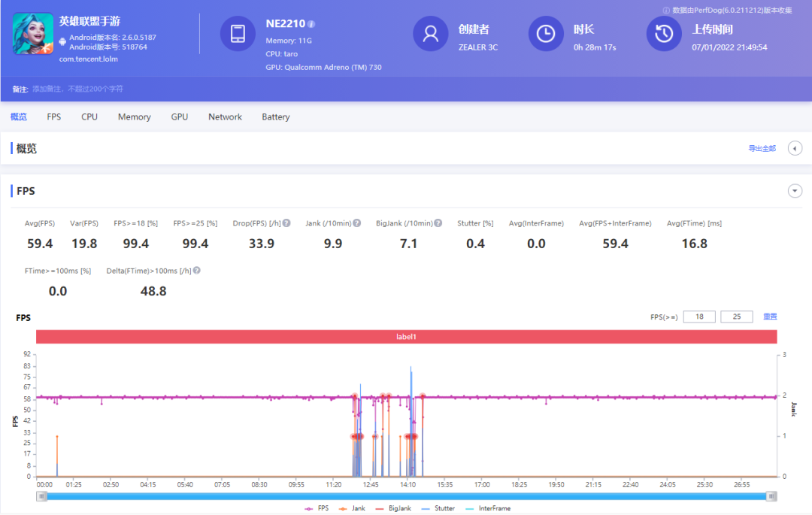Toggle InterFrame series visibility in legend
The image size is (812, 515).
point(488,508)
